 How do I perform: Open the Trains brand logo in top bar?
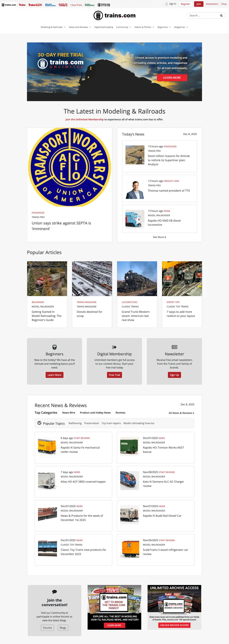[x=22, y=5]
